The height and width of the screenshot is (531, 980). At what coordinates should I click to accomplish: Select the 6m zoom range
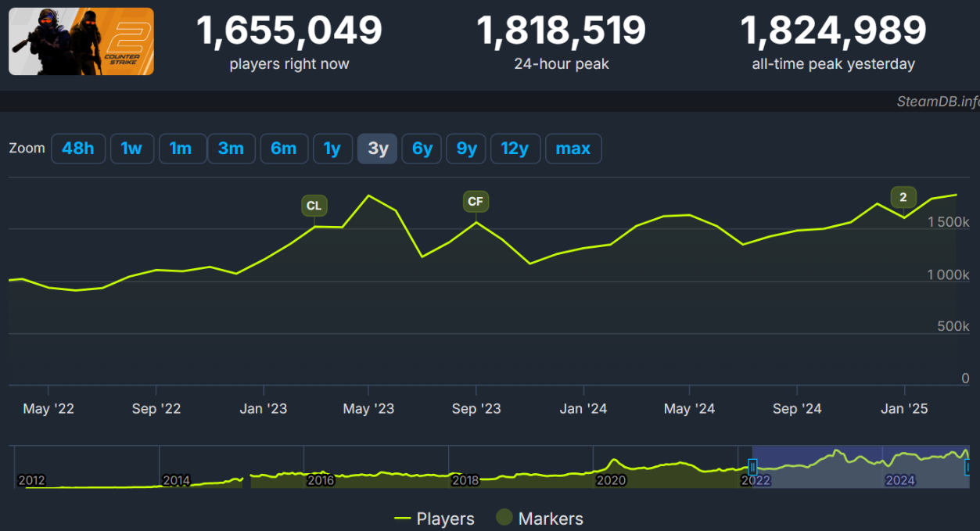point(283,149)
